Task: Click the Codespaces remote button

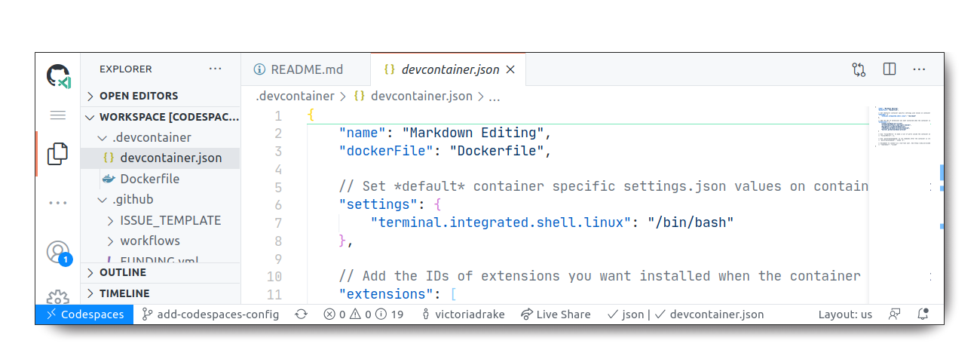Action: click(x=84, y=314)
